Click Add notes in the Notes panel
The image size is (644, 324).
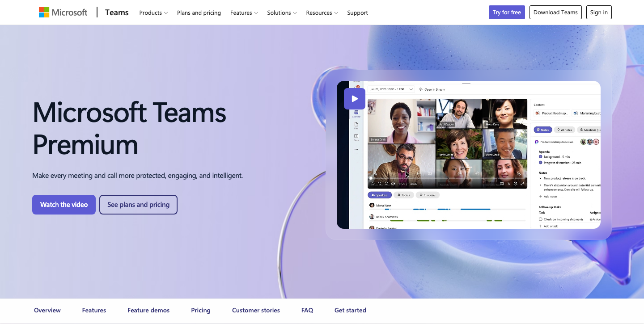coord(548,197)
